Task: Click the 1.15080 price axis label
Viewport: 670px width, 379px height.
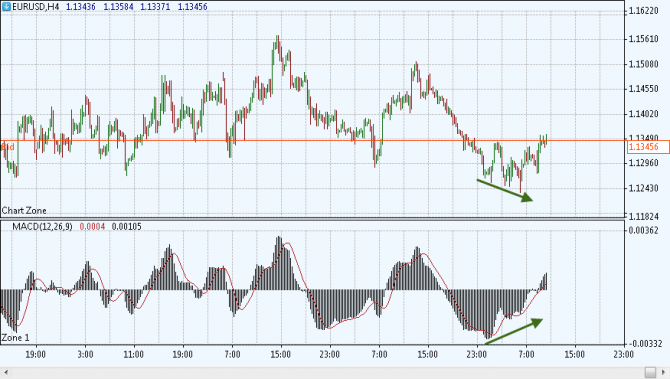Action: click(644, 64)
